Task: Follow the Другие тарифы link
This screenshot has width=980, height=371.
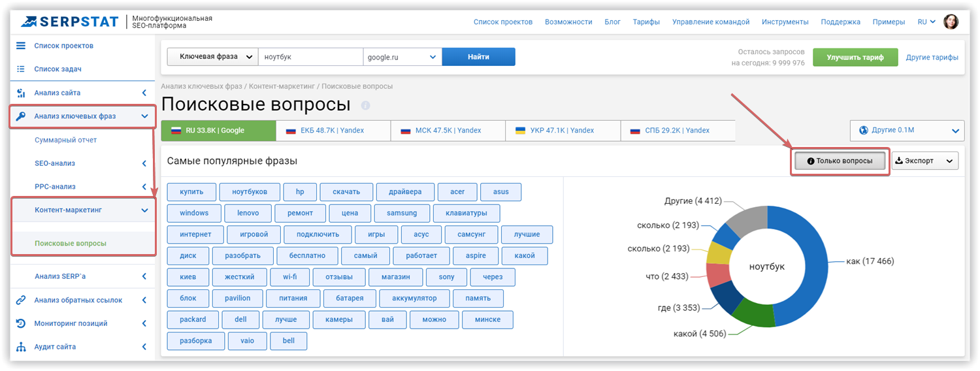Action: (x=932, y=57)
